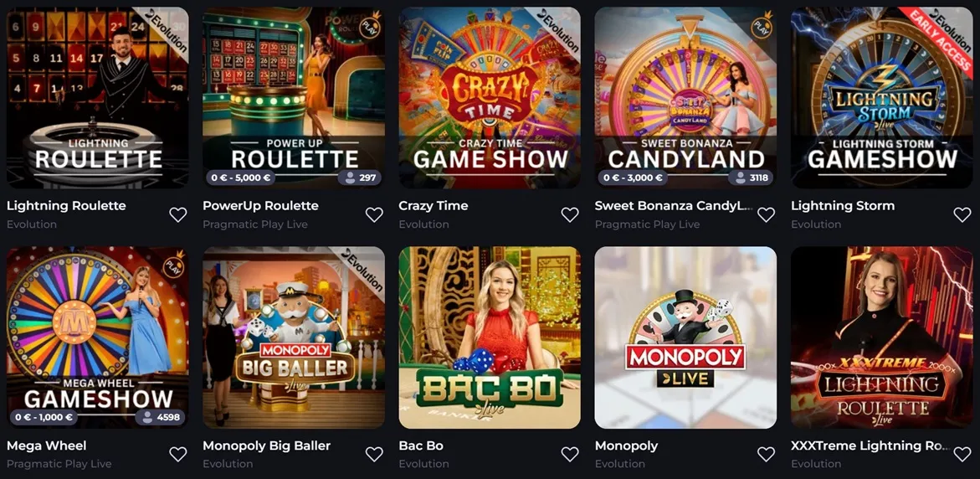Heart the Monopoly Big Baller game

374,454
